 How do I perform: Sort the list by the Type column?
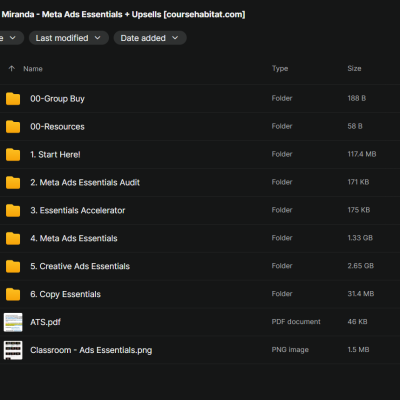point(280,68)
